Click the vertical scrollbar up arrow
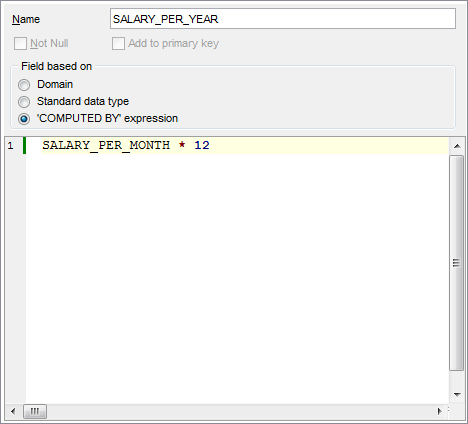This screenshot has height=424, width=468. pos(457,146)
